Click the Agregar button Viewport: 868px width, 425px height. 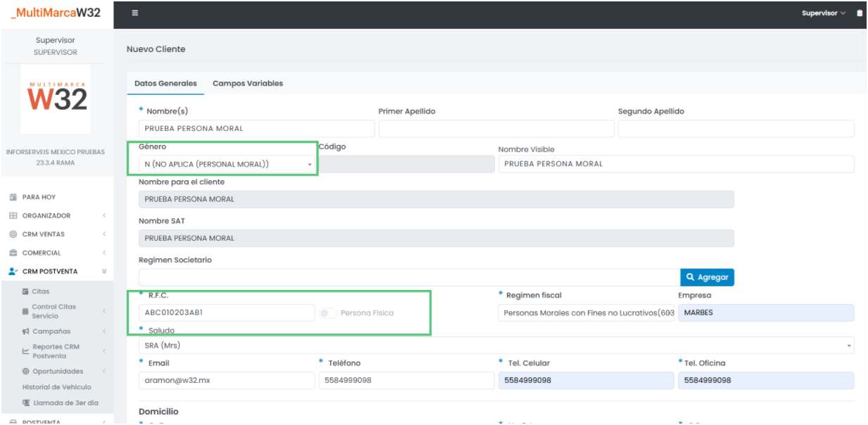point(707,277)
